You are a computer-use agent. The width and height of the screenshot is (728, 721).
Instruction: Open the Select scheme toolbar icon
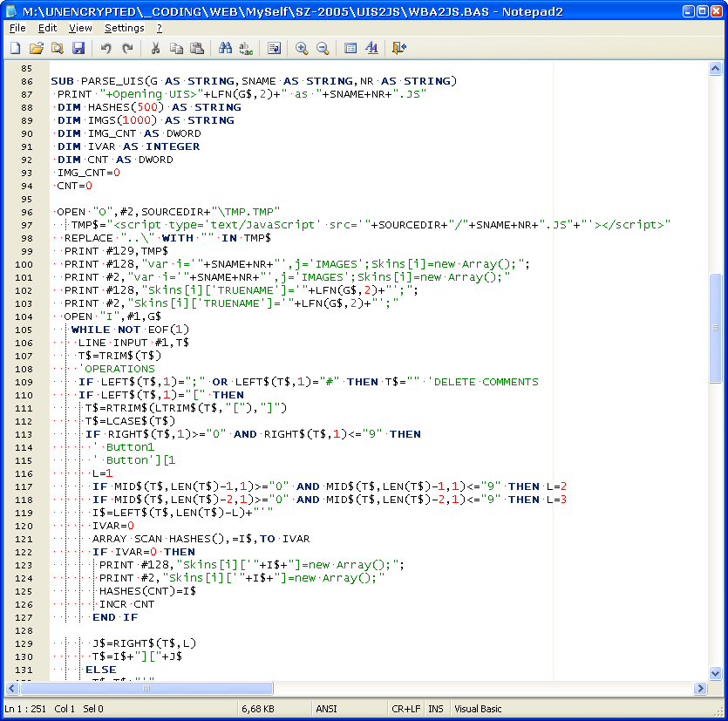pos(350,48)
